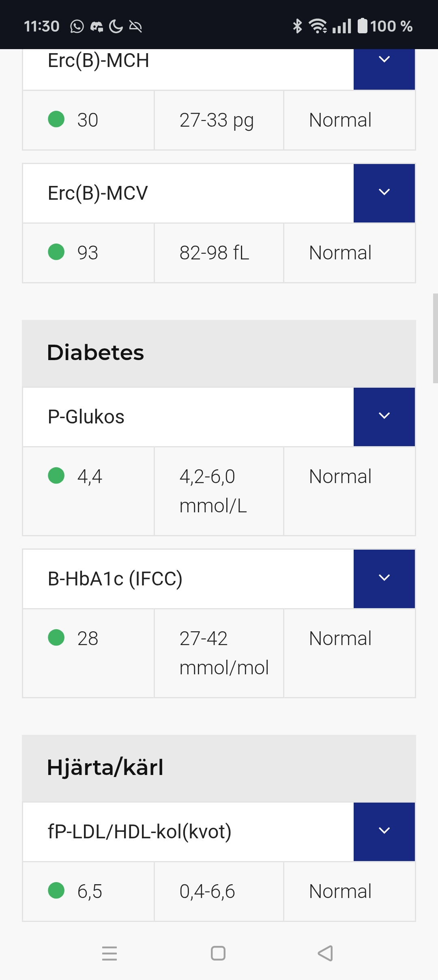Click the page scrollbar handle
The width and height of the screenshot is (438, 980).
[435, 338]
